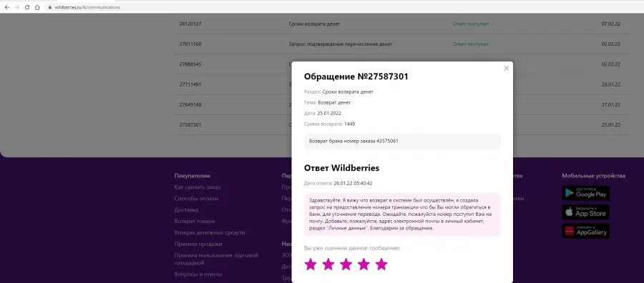Rate the reply one star

311,264
